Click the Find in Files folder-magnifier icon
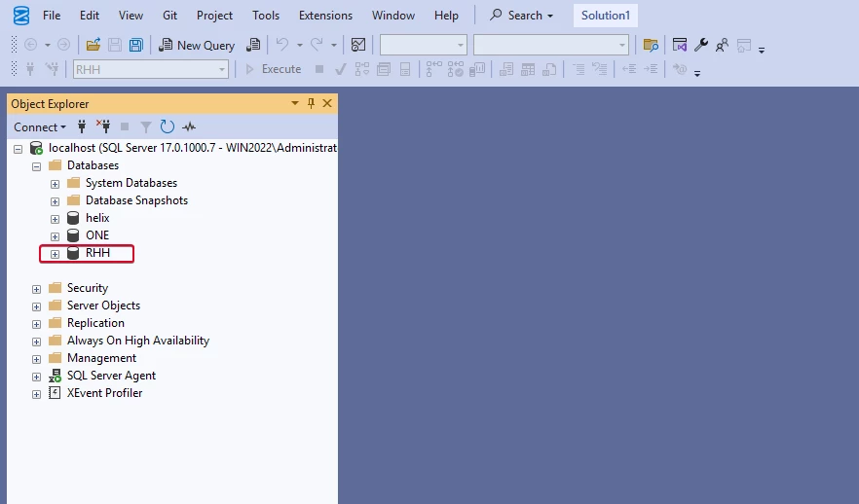The image size is (859, 504). tap(651, 45)
